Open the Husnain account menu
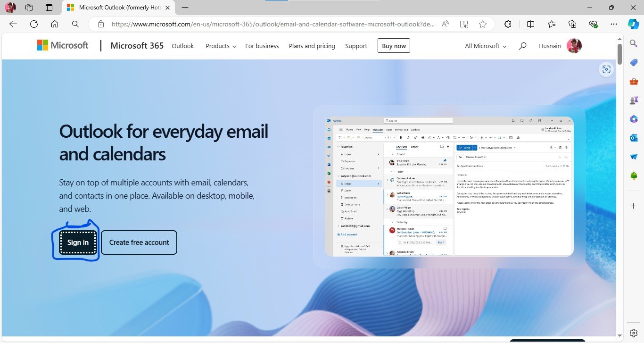This screenshot has height=343, width=644. click(560, 46)
